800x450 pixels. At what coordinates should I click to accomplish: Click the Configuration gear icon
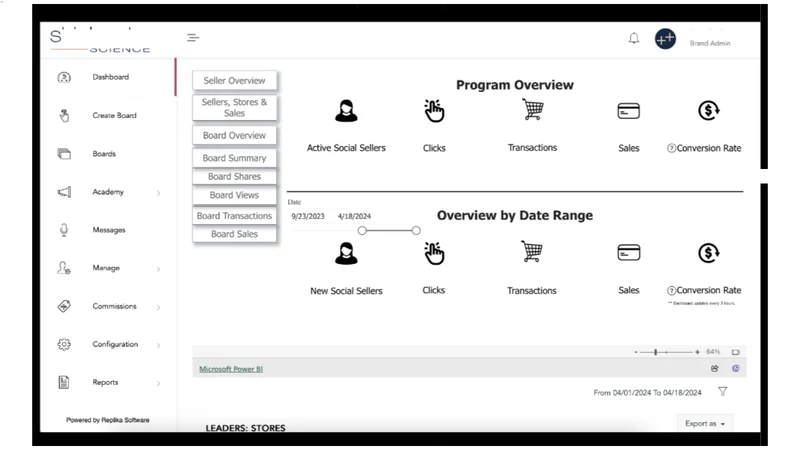tap(64, 344)
